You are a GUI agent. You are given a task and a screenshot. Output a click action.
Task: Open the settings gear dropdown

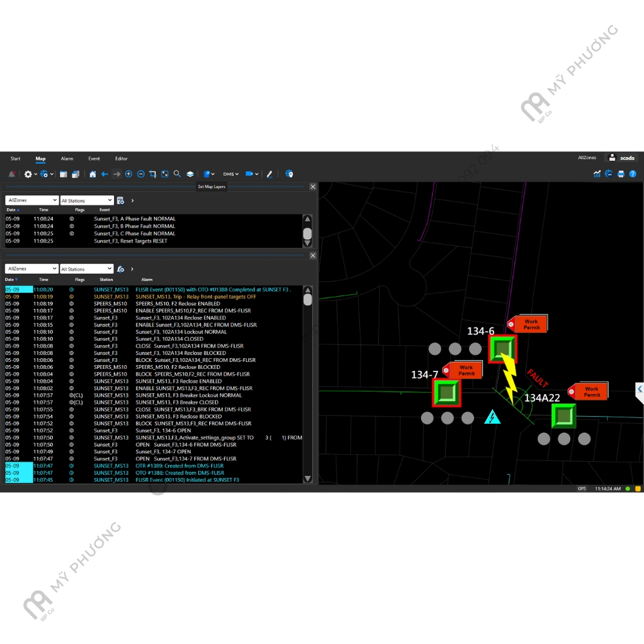coord(30,174)
